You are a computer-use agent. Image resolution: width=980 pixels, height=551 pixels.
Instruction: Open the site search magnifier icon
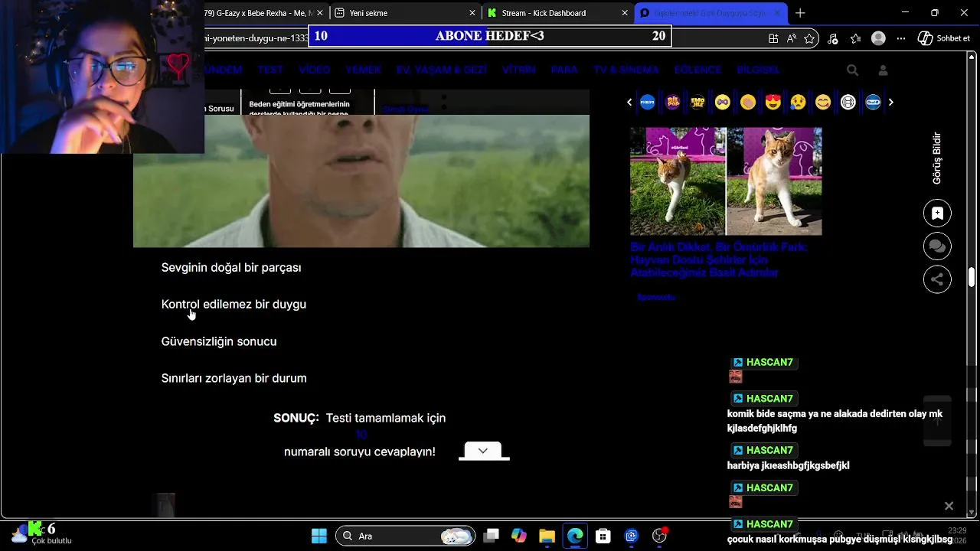[852, 70]
